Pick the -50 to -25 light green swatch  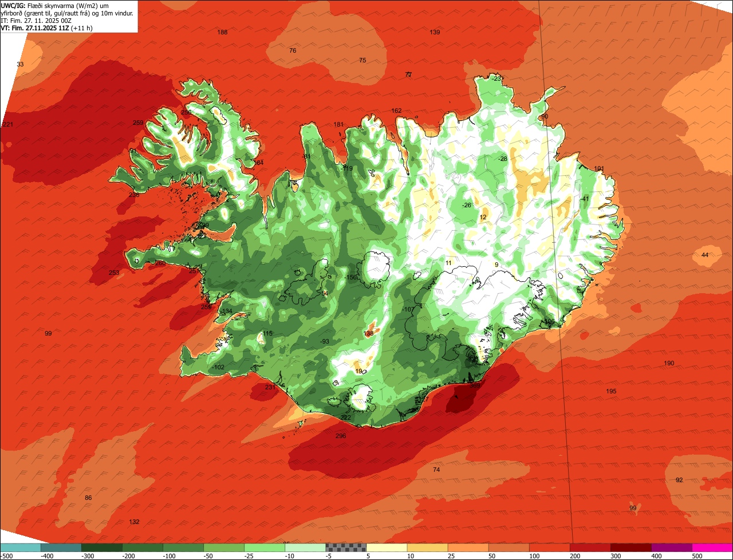tap(224, 547)
